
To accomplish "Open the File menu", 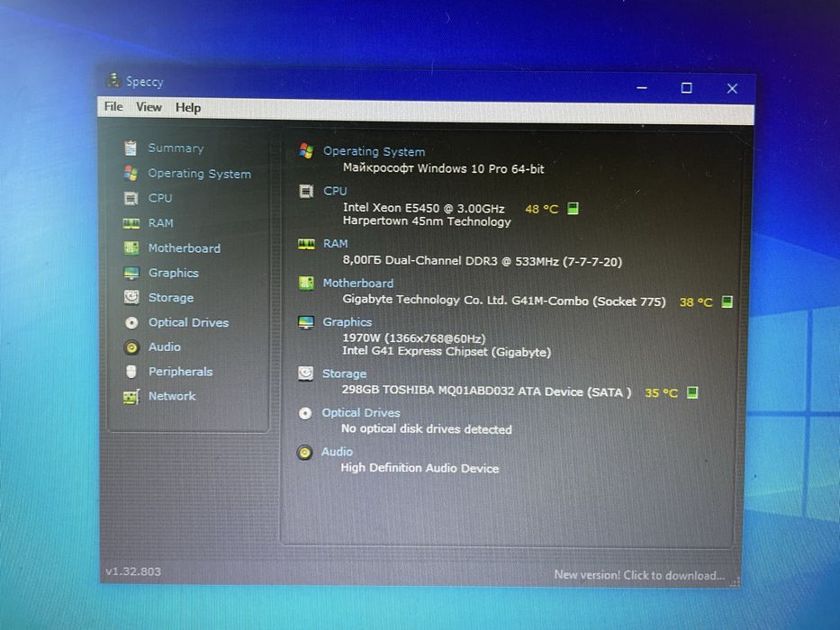I will click(113, 106).
